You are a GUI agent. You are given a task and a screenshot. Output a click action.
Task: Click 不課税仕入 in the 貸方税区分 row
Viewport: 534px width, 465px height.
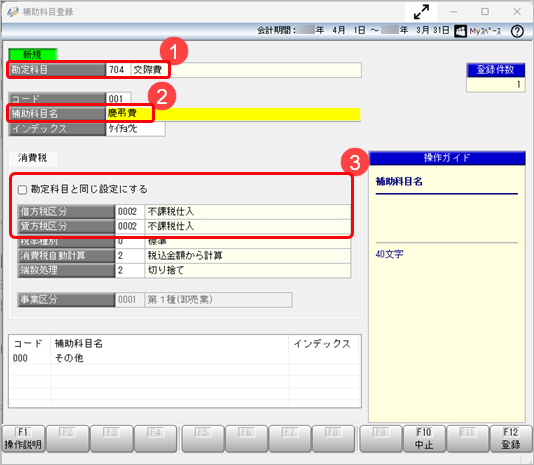(x=171, y=226)
